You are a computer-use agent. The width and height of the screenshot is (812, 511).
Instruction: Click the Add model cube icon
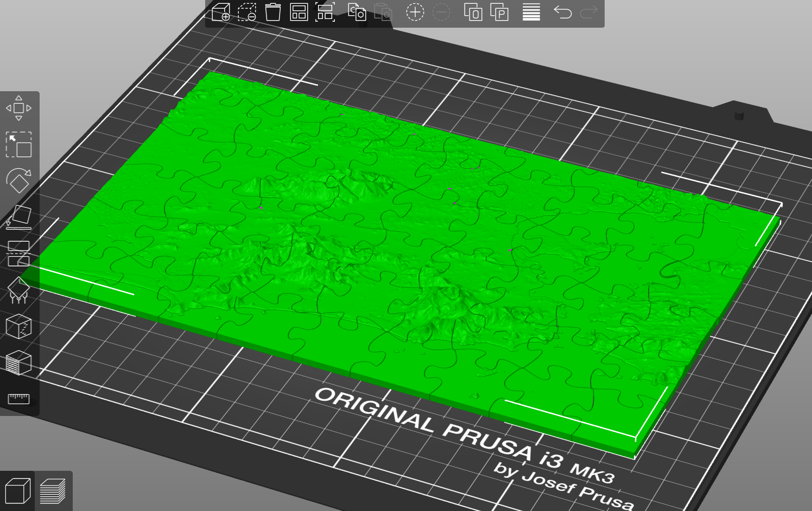click(x=221, y=12)
